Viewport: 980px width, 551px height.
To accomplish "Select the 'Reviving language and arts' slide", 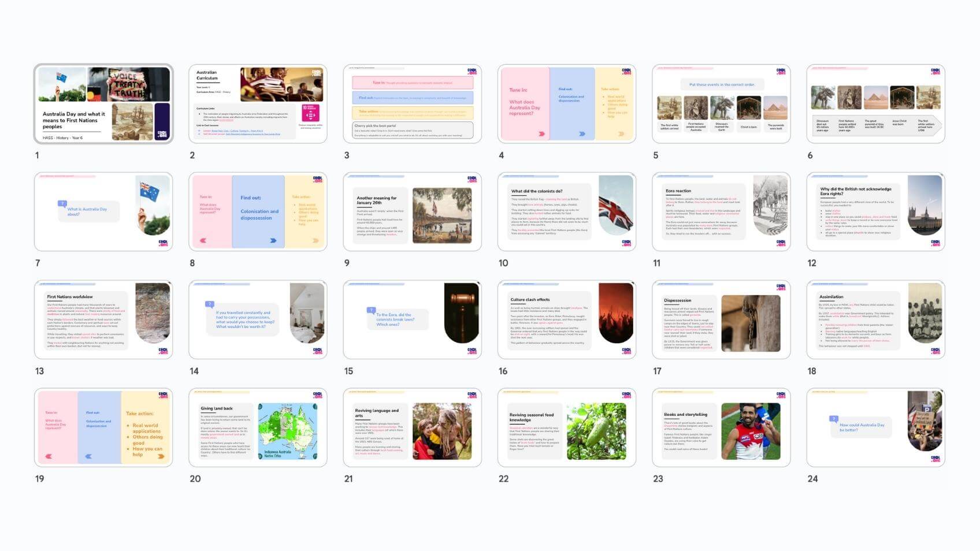I will click(412, 427).
